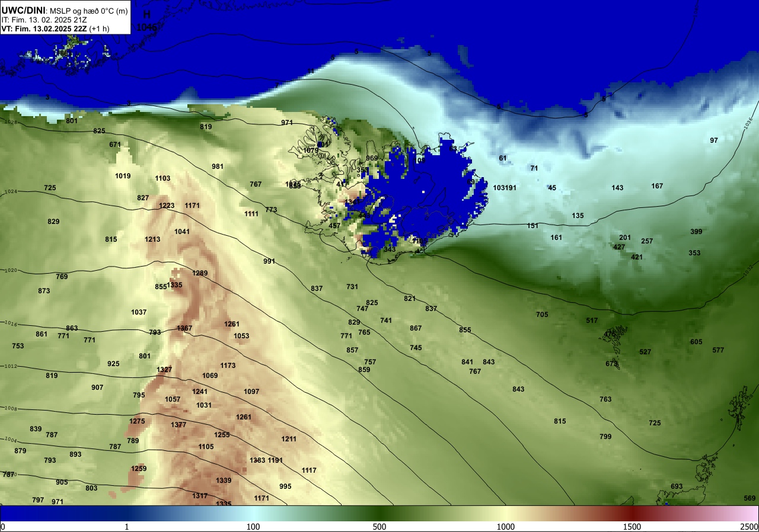Click the map value 569
The height and width of the screenshot is (532, 759).
point(750,498)
